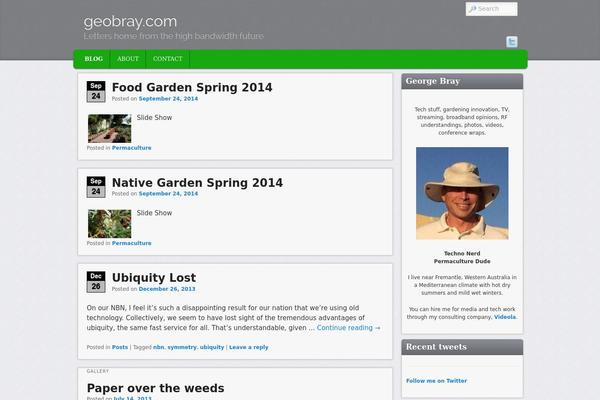Screen dimensions: 600x400
Task: Open the Permaculture category under Native Garden post
Action: click(x=131, y=243)
